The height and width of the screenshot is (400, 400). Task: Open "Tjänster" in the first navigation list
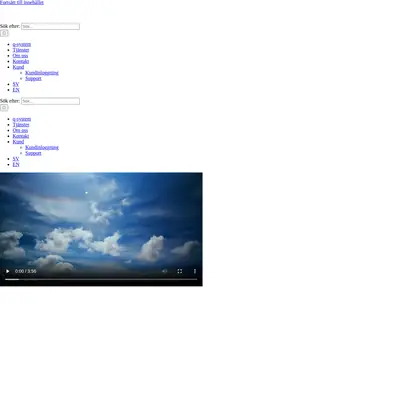point(21,50)
